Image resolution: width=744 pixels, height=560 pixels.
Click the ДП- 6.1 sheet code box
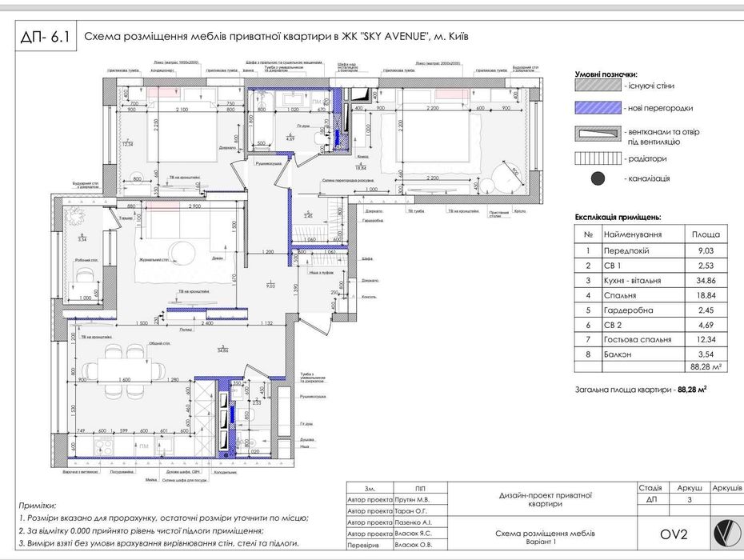pyautogui.click(x=45, y=37)
